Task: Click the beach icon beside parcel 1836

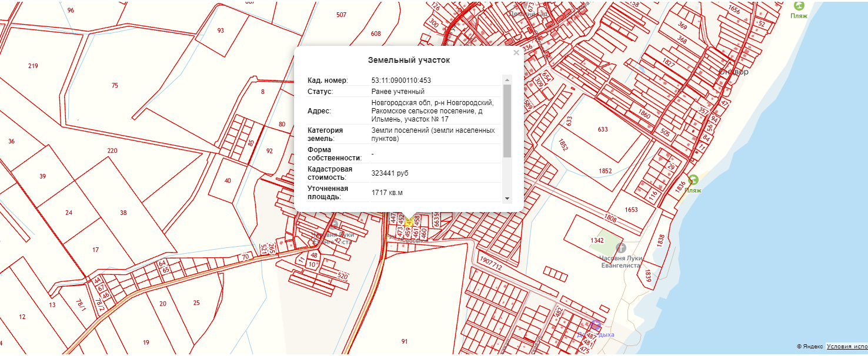Action: coord(693,180)
